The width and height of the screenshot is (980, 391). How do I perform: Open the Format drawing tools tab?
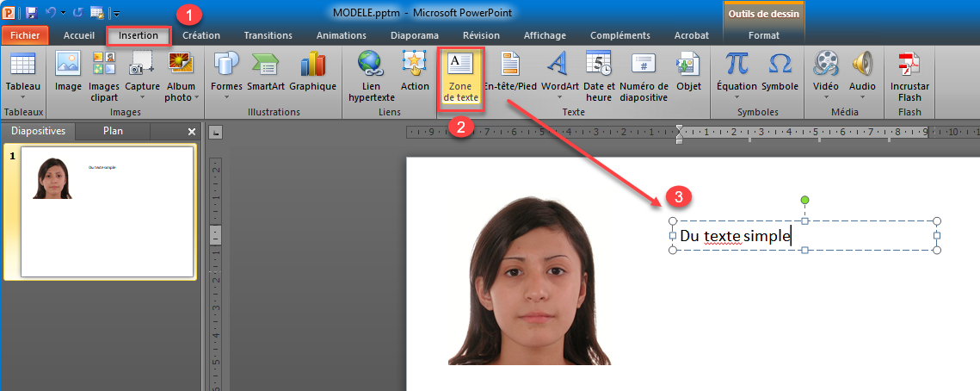tap(764, 35)
